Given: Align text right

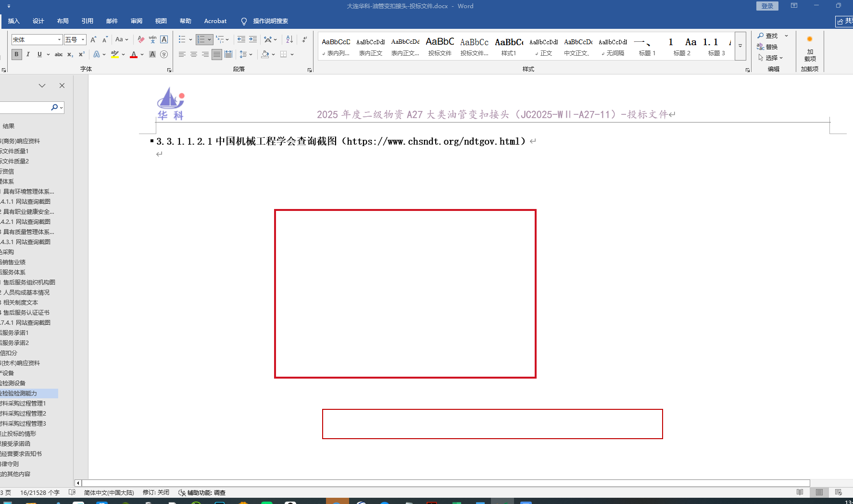Looking at the screenshot, I should (x=205, y=54).
